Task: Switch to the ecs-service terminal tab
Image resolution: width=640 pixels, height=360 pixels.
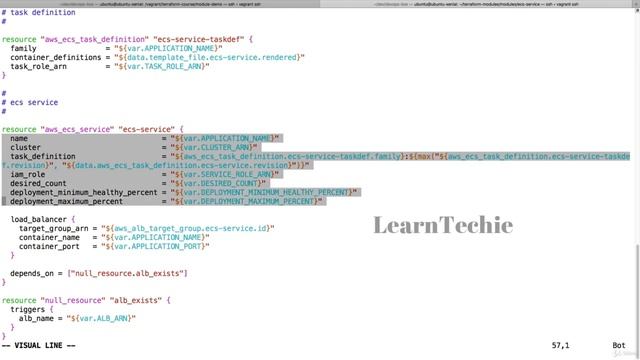Action: pos(476,4)
